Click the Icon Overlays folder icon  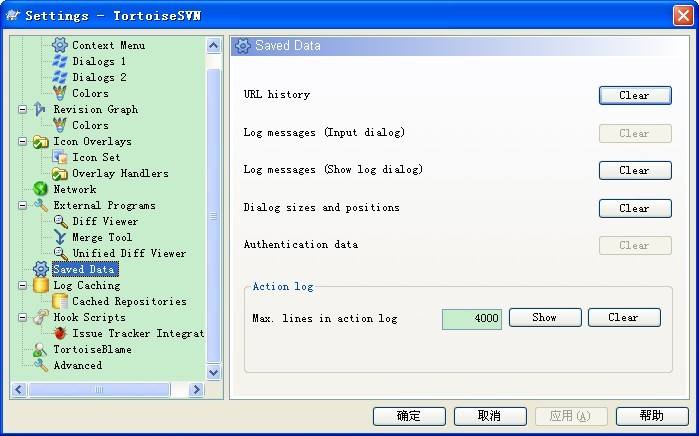[41, 141]
